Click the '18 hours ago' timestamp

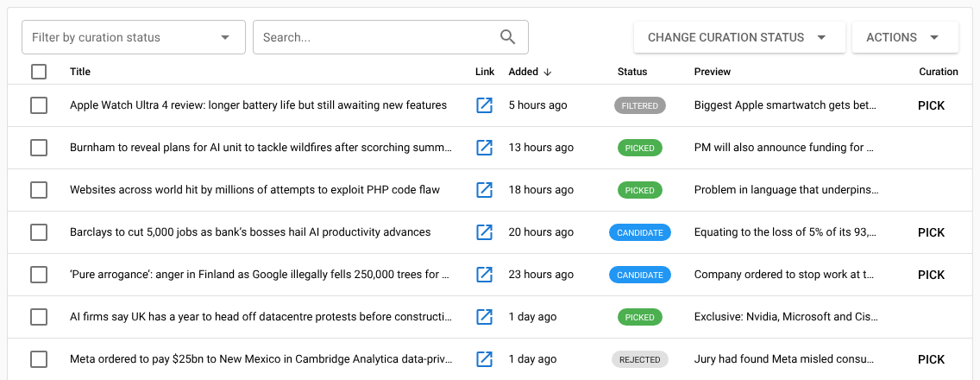tap(541, 190)
